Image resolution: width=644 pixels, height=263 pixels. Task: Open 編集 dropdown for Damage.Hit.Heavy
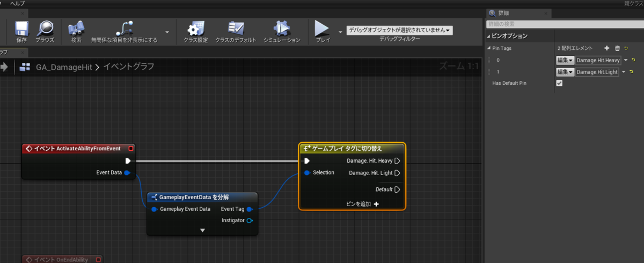[x=565, y=60]
